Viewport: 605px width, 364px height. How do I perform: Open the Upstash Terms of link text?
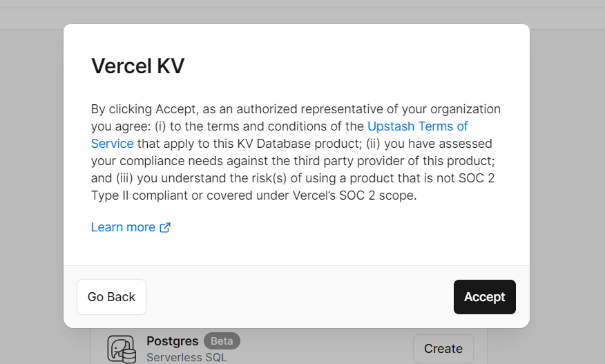(417, 126)
